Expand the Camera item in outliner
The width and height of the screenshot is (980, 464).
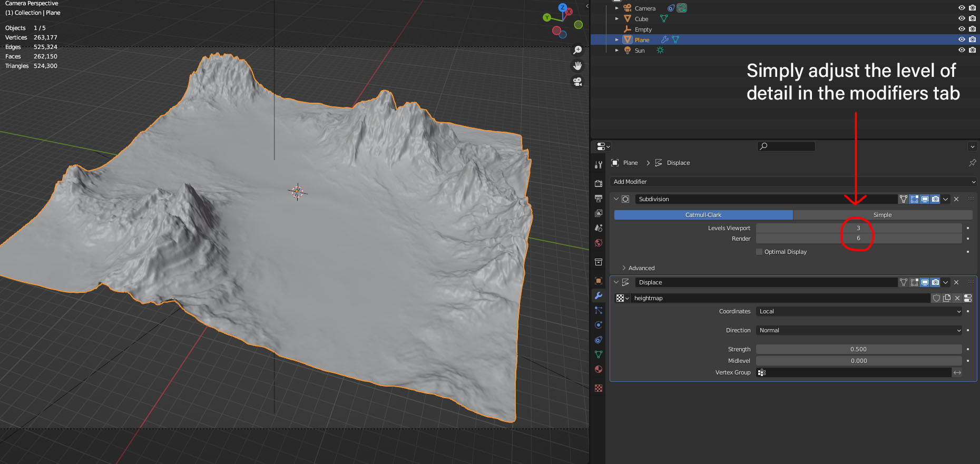point(617,8)
